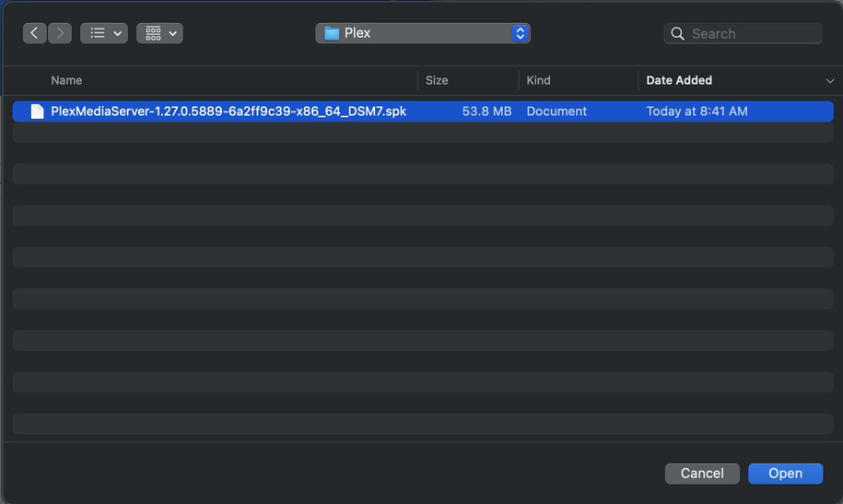The height and width of the screenshot is (504, 843).
Task: Sort files by Name column
Action: pos(66,80)
